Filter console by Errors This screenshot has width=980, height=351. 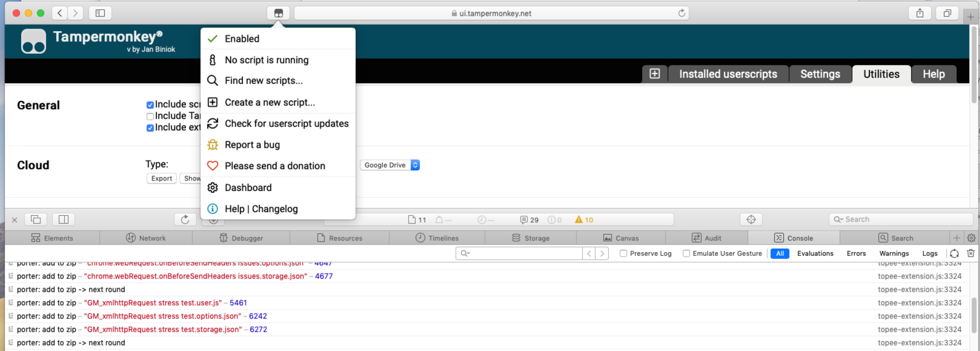(856, 253)
